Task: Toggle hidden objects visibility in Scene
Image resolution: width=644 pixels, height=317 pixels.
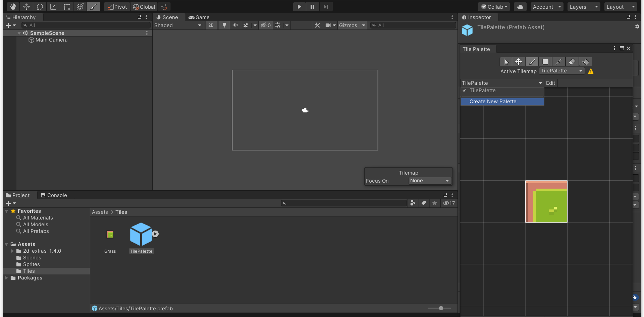Action: click(x=266, y=25)
